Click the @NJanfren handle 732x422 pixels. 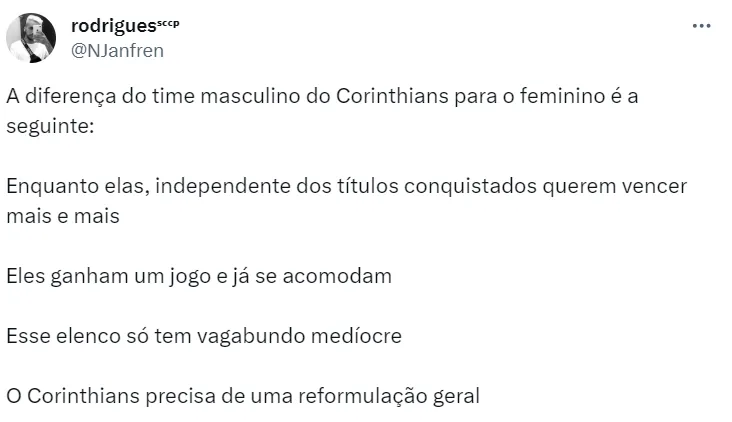click(117, 49)
